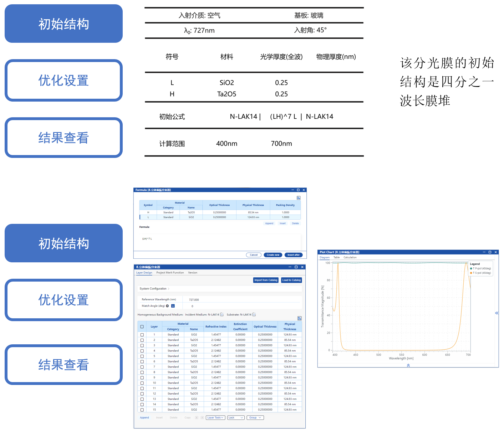
Task: Click the T S-pol orange legend swatch
Action: tap(471, 273)
